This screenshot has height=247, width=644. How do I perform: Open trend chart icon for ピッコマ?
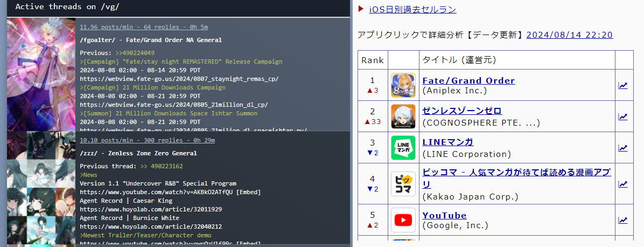623,184
